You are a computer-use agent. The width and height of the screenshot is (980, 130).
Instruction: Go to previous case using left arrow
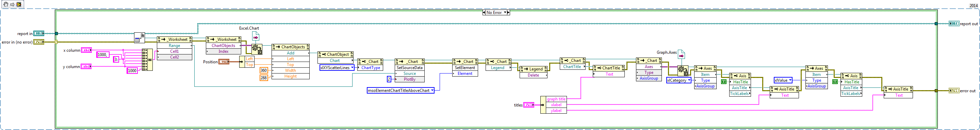coord(484,13)
